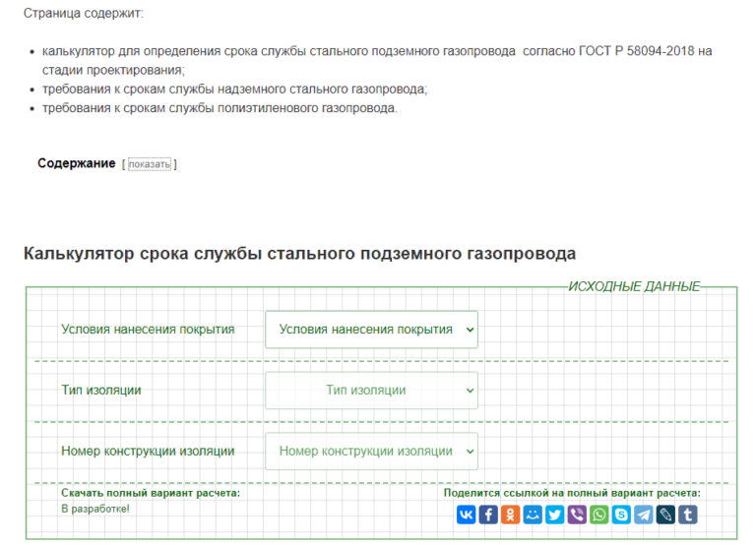Share using the LiveJournal pencil icon

tap(665, 515)
